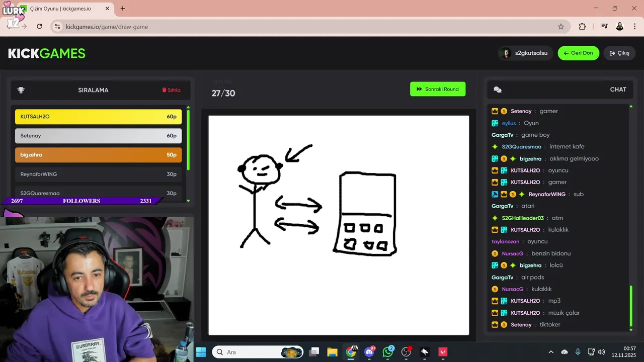Click the chat scroll down arrow
The width and height of the screenshot is (644, 362).
pos(631,329)
